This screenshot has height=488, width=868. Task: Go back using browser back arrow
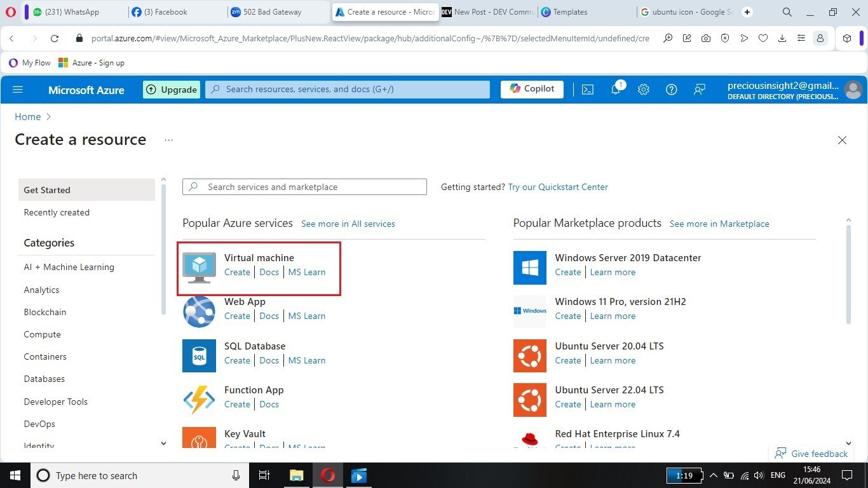(11, 38)
